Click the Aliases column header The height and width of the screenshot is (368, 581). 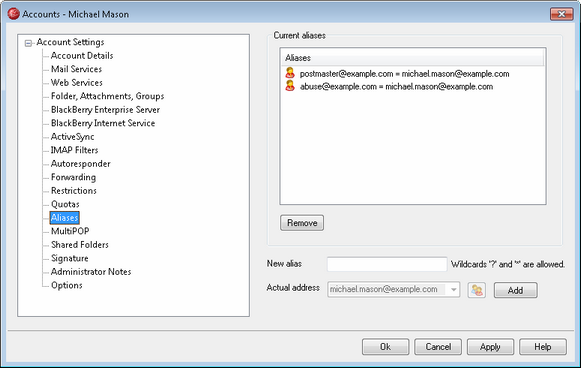(412, 58)
